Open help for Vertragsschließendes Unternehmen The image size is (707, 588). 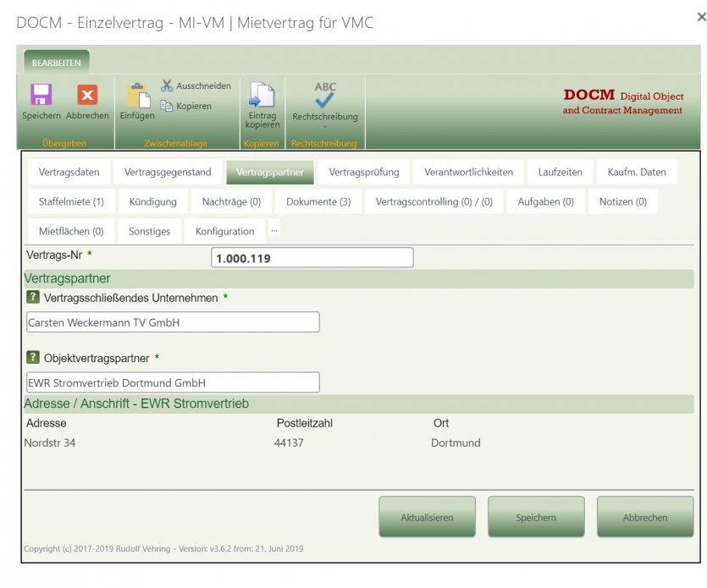[33, 297]
